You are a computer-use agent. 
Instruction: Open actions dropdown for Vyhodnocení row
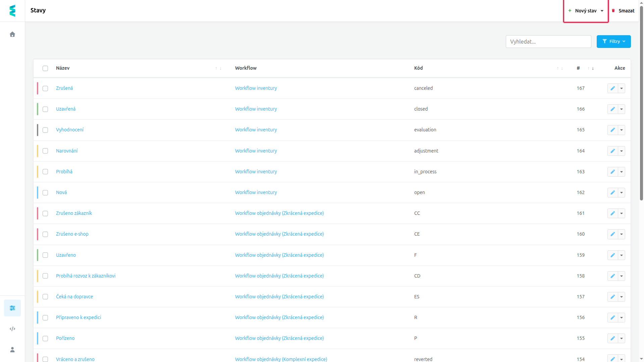tap(622, 130)
